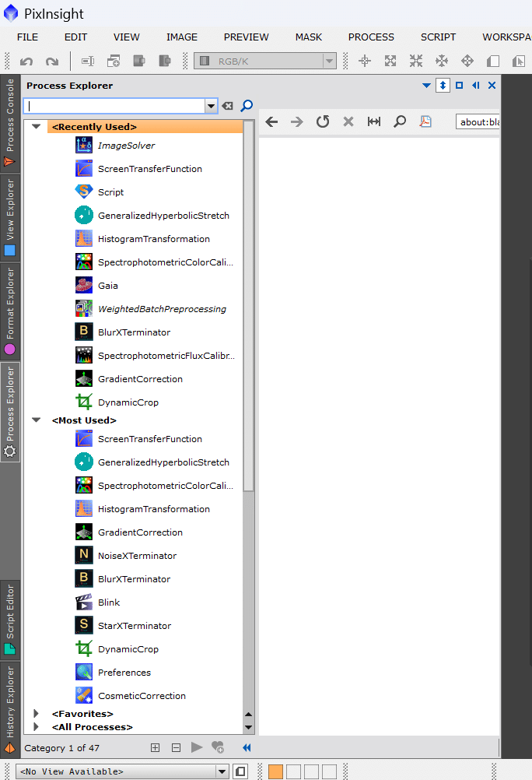Go forward in the documentation browser
532x780 pixels.
point(297,122)
